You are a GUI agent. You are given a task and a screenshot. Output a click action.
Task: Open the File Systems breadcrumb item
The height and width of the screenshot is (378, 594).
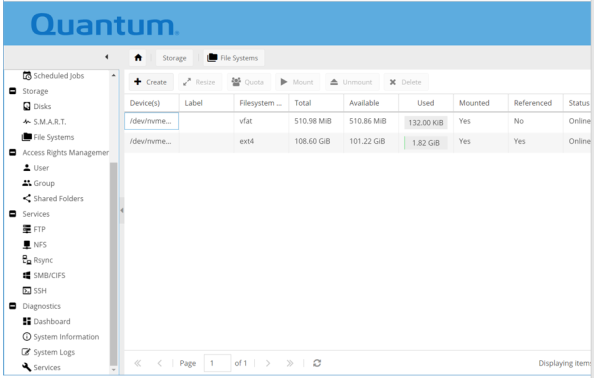click(233, 58)
